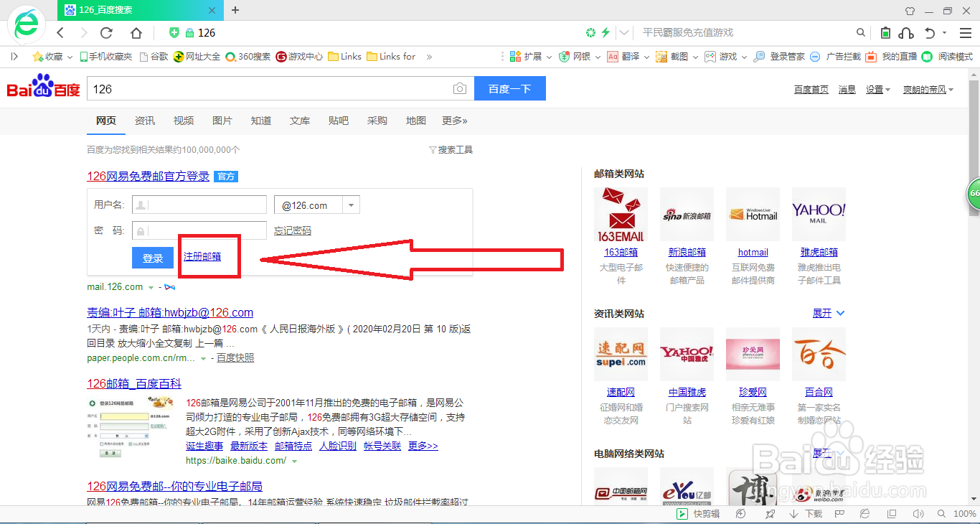Click the 100% zoom control
Screen dimensions: 980x524
click(964, 514)
